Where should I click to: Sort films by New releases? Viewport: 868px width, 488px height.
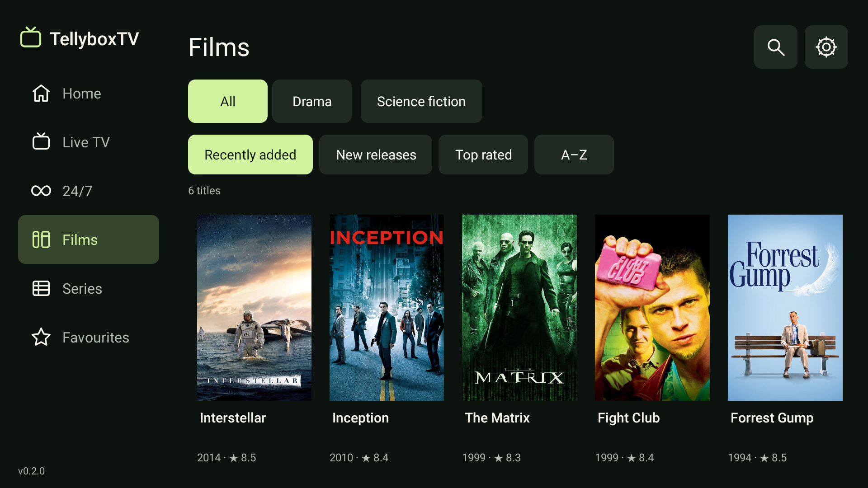(x=376, y=155)
